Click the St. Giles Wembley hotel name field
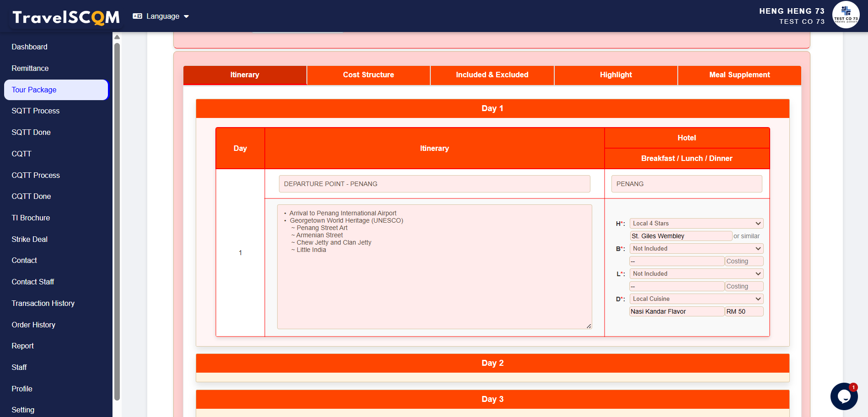The height and width of the screenshot is (417, 868). (x=680, y=236)
